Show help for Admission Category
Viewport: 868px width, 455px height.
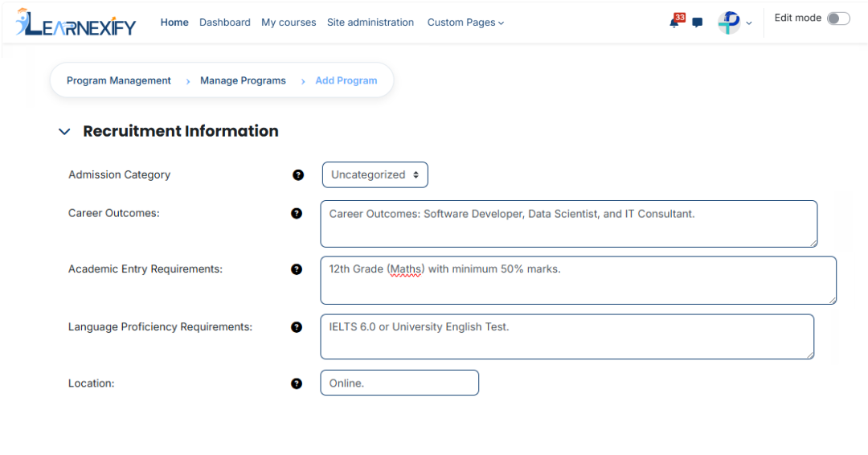click(x=298, y=175)
